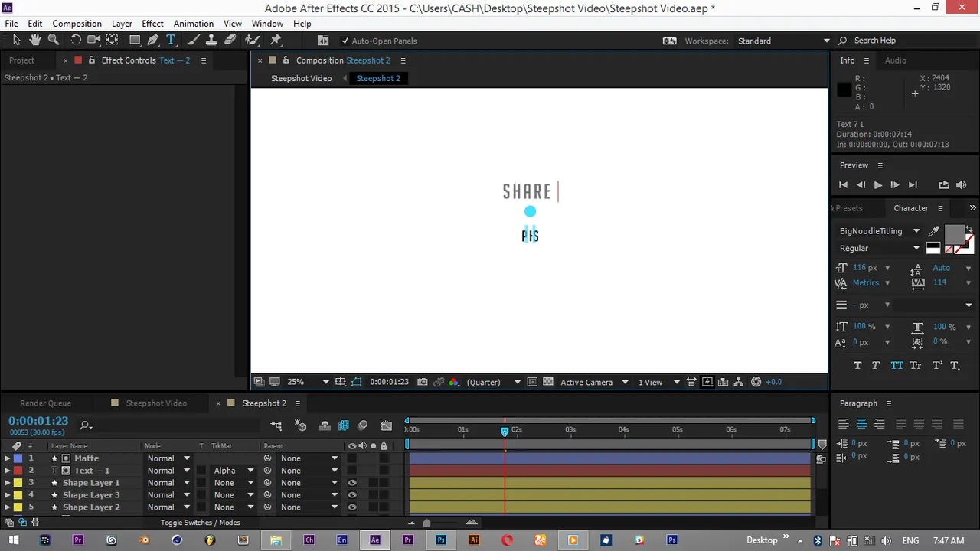
Task: Jump to first frame in Preview
Action: coord(843,185)
